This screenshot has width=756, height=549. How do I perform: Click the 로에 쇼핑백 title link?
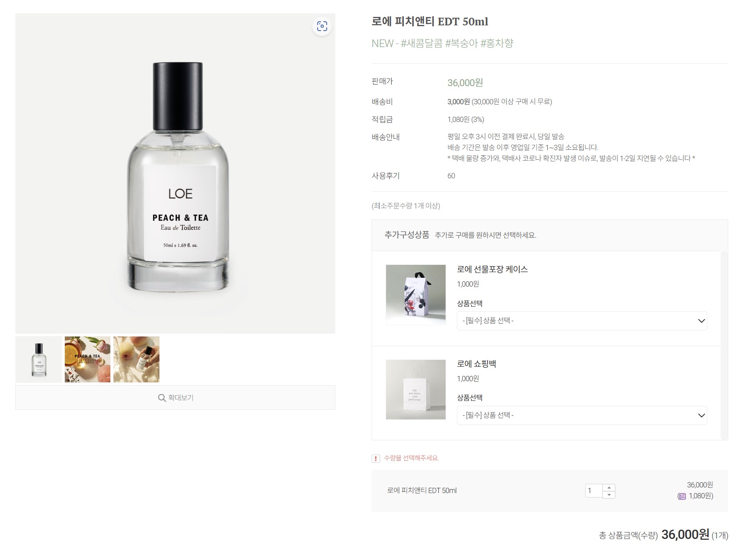(477, 364)
